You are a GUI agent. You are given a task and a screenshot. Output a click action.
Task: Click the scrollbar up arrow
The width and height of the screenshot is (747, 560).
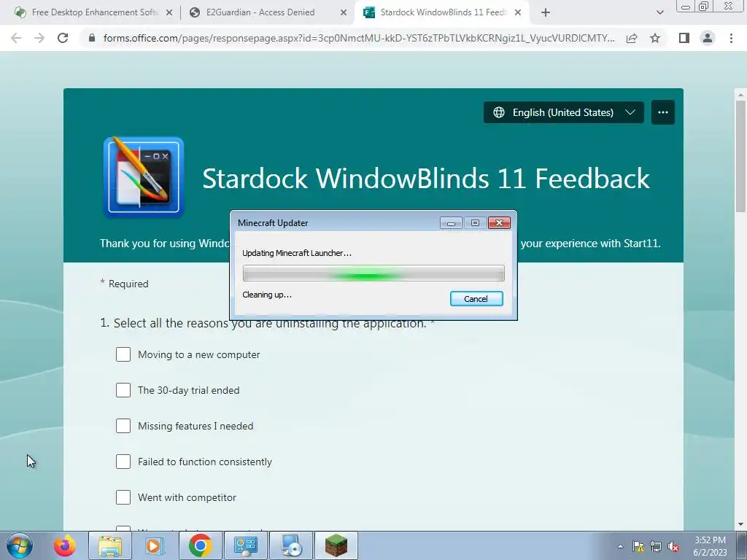[x=740, y=95]
